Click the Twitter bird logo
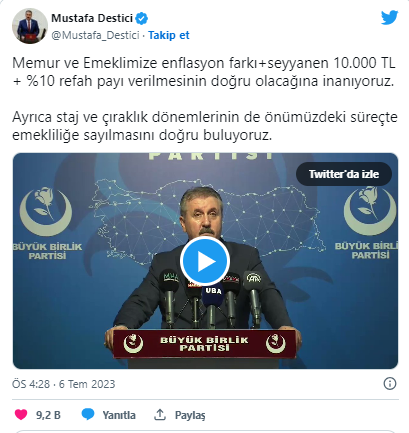 pyautogui.click(x=389, y=17)
